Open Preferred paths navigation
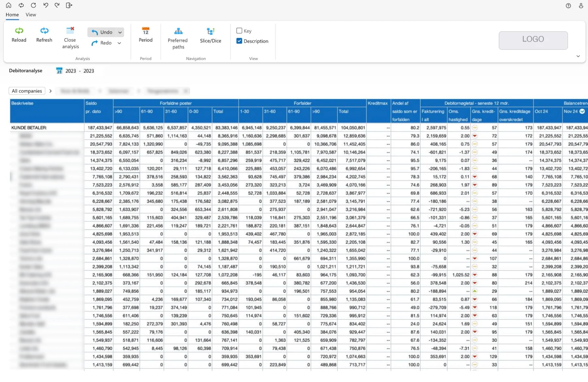Screen dimensions: 588x382 178,31
